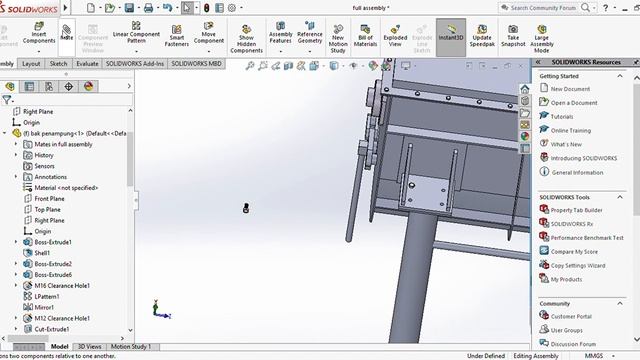
Task: Select the Shell1 feature
Action: point(42,253)
